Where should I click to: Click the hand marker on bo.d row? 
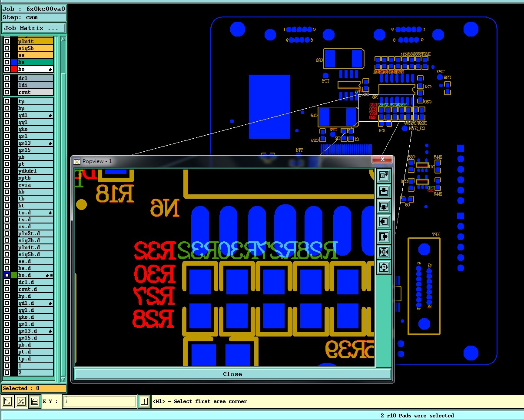[47, 275]
